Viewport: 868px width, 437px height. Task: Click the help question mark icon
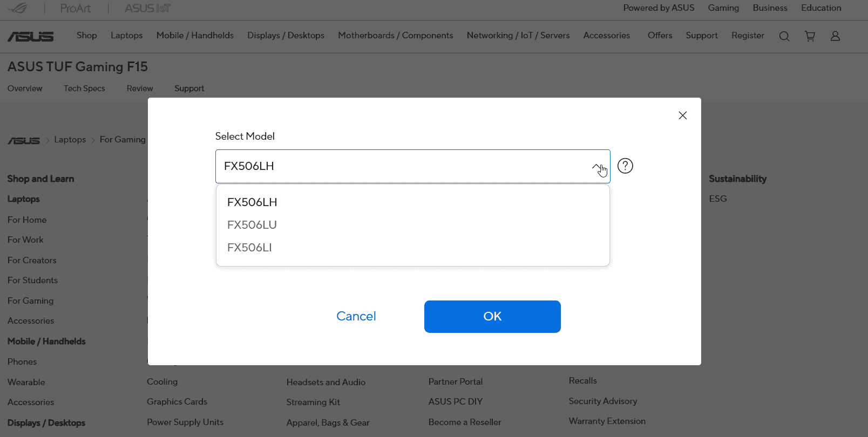625,166
